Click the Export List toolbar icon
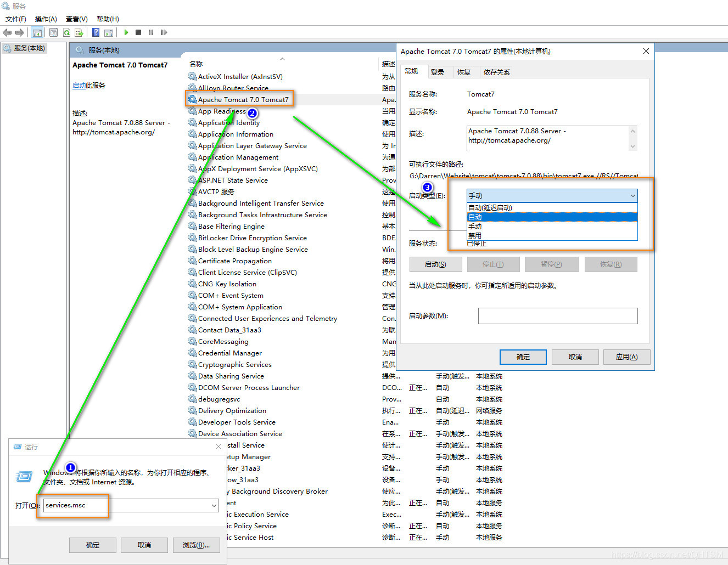Viewport: 728px width, 565px height. tap(79, 32)
